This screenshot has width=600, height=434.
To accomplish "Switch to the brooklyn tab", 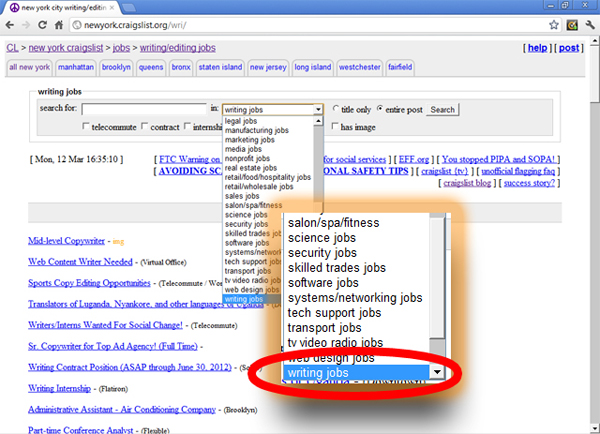I will coord(116,67).
